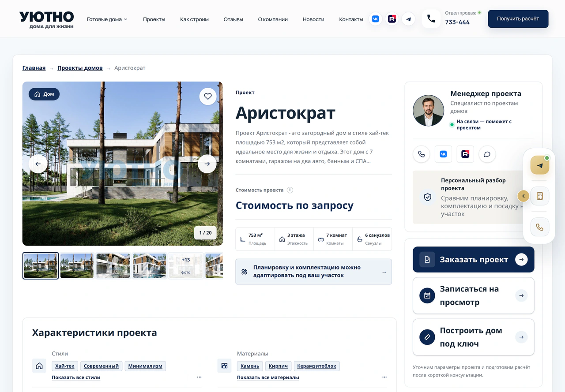
Task: Expand the Готовые дома dropdown menu
Action: (x=107, y=19)
